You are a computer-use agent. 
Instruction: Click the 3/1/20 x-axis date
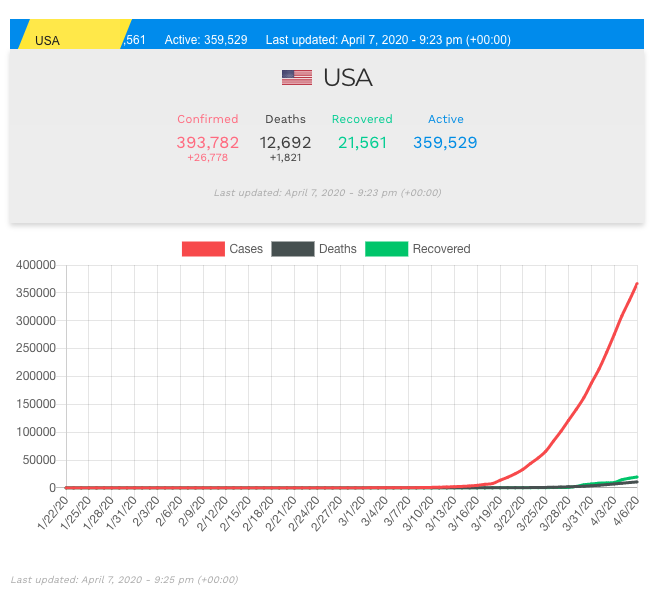(x=352, y=511)
